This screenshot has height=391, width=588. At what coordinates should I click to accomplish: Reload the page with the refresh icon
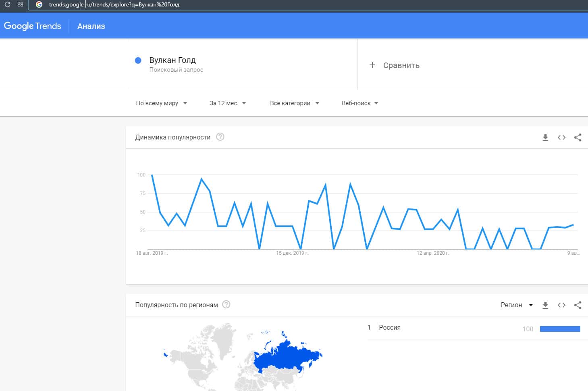(x=7, y=5)
